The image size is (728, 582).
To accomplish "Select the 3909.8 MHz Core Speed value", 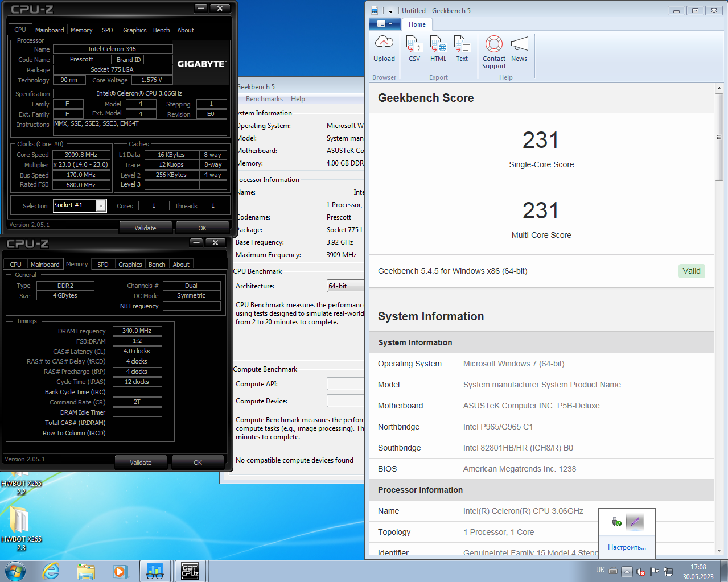I will click(x=81, y=155).
